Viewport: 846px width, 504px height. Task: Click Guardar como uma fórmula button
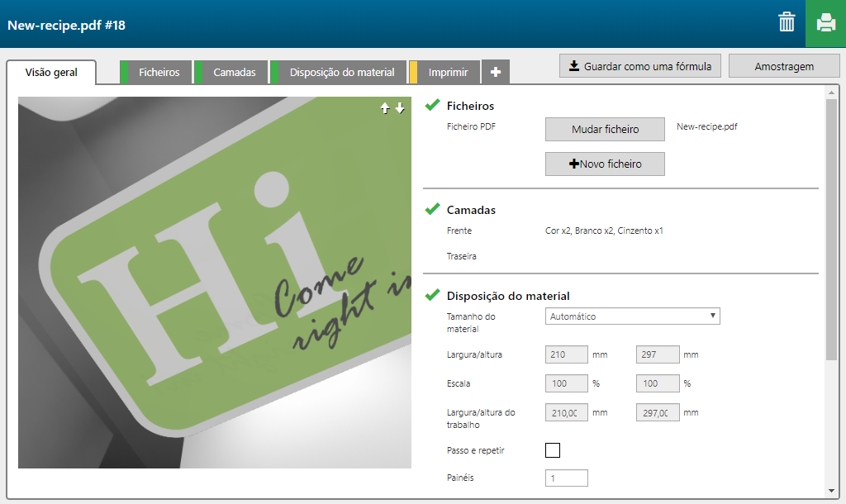tap(640, 66)
